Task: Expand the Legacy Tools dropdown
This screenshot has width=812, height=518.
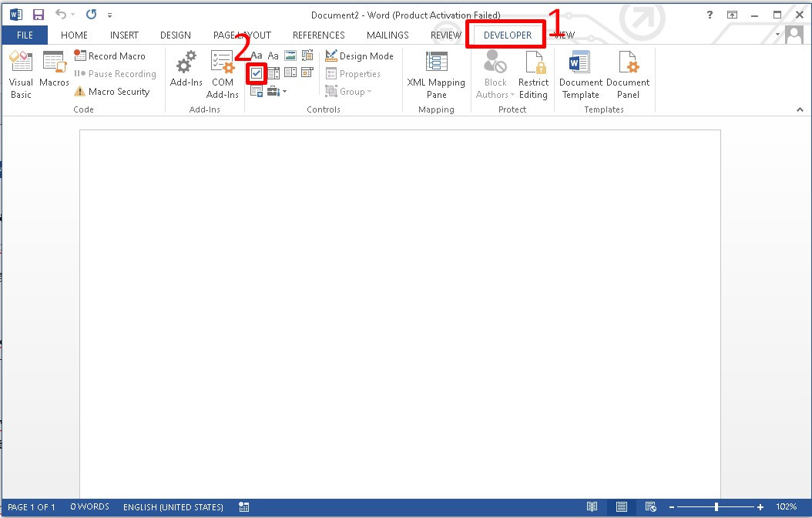Action: 284,91
